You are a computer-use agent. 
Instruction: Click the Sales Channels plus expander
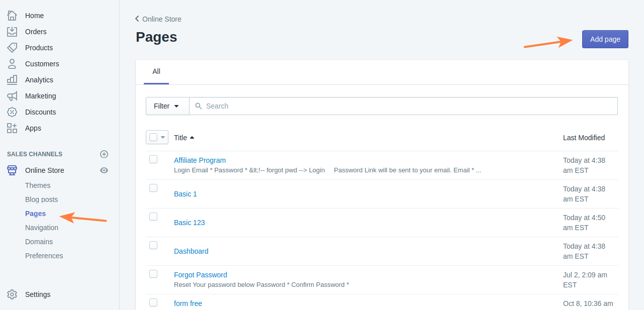[x=104, y=154]
